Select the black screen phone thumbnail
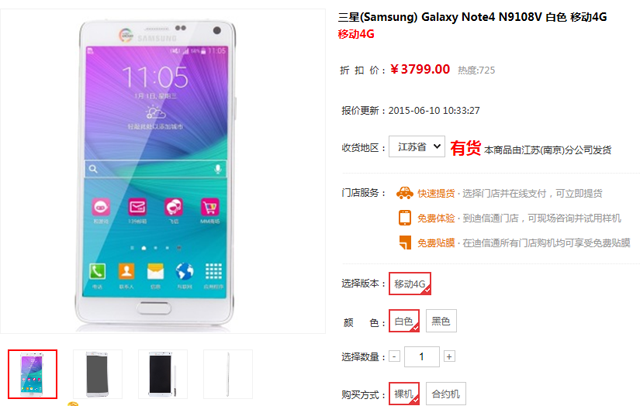This screenshot has width=640, height=406. pos(163,374)
